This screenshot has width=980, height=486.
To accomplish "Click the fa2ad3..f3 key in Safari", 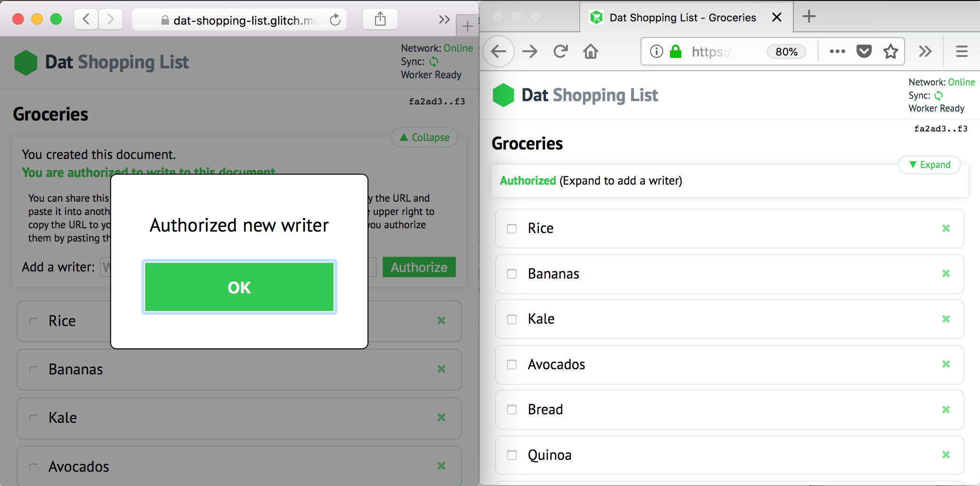I will [437, 102].
